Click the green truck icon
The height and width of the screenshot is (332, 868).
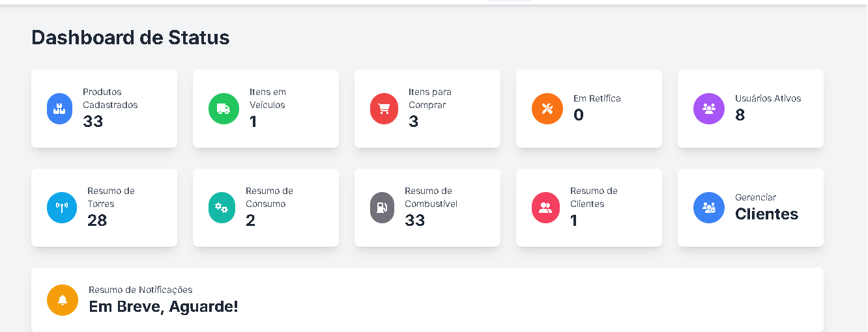click(x=224, y=109)
